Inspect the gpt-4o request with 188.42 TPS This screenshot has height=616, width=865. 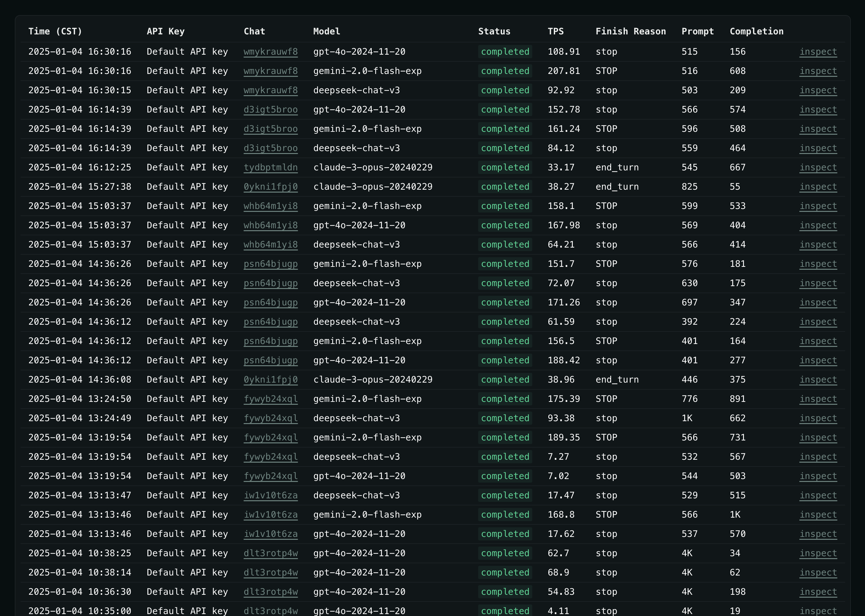(818, 360)
